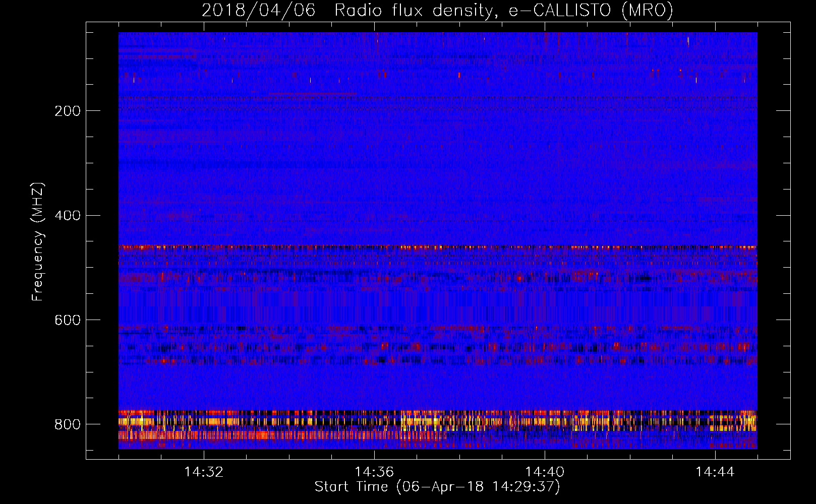Click the 200 frequency tick label

68,111
